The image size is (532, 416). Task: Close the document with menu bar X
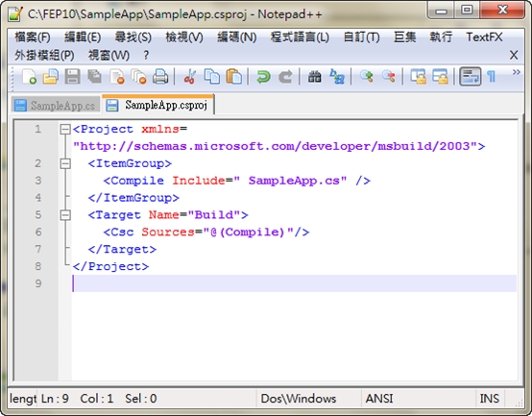514,55
